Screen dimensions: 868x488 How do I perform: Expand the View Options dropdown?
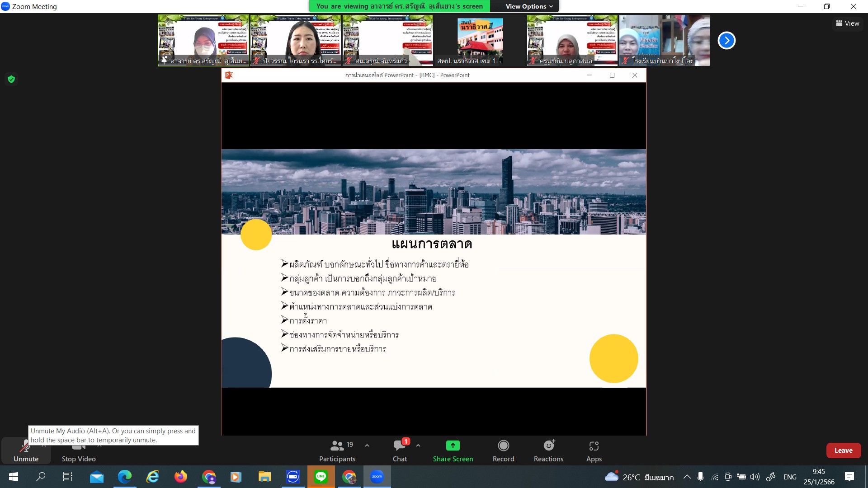(529, 6)
